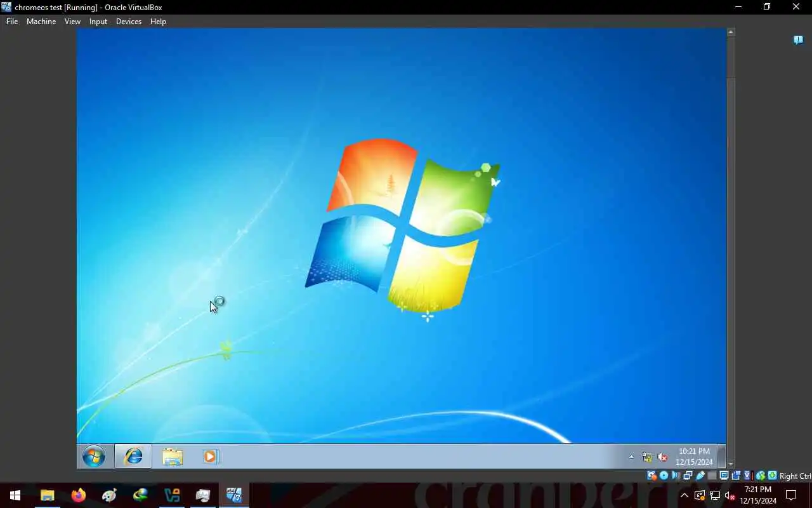Open the Help menu

[158, 21]
